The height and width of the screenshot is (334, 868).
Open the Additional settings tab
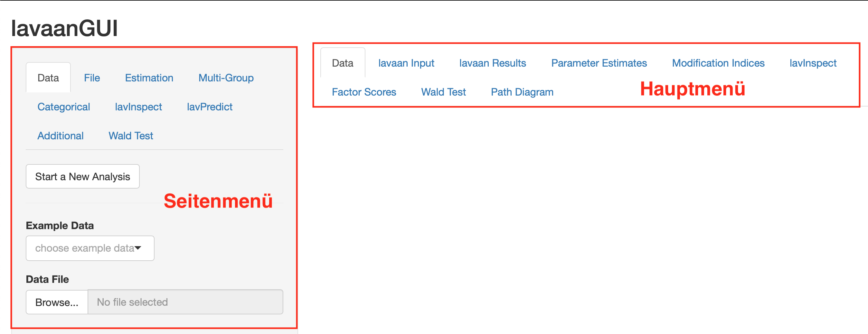(x=60, y=136)
